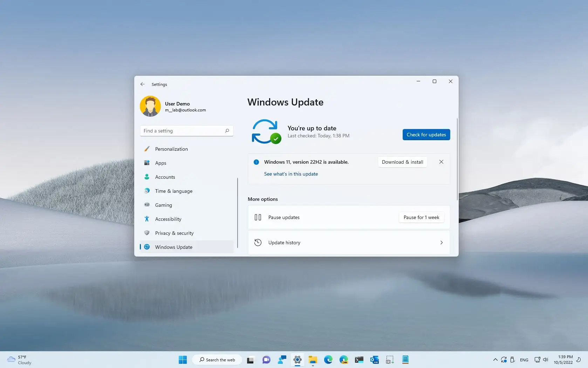Launch Outlook from the taskbar
This screenshot has width=588, height=368.
click(374, 360)
